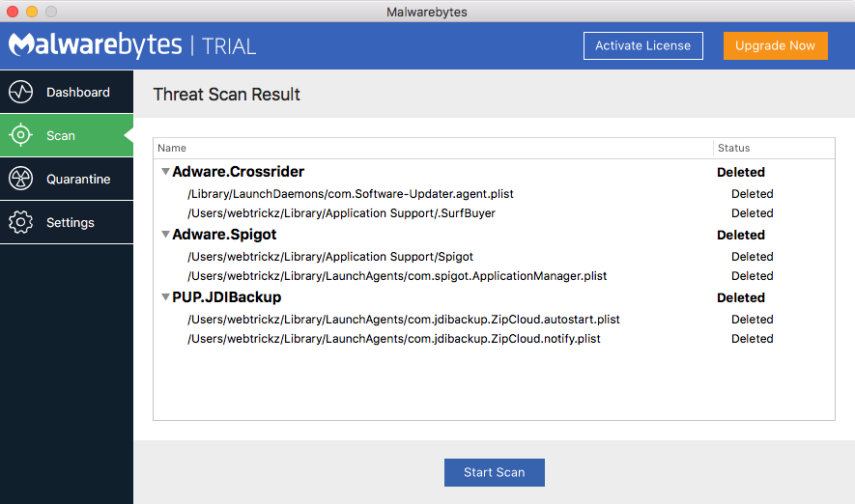Collapse the Adware.Crossrider group
855x504 pixels.
(x=165, y=172)
